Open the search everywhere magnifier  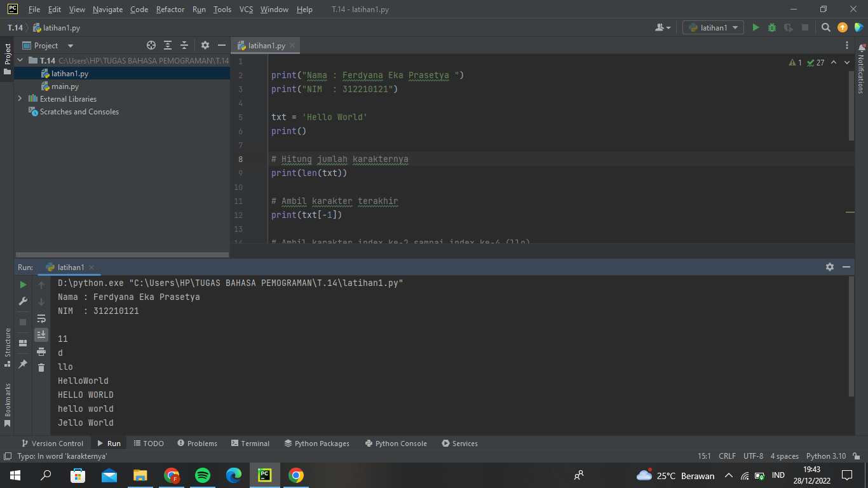click(826, 27)
